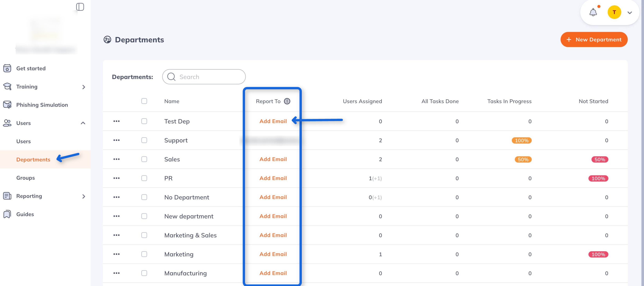Expand the Training menu chevron
This screenshot has width=644, height=286.
84,87
